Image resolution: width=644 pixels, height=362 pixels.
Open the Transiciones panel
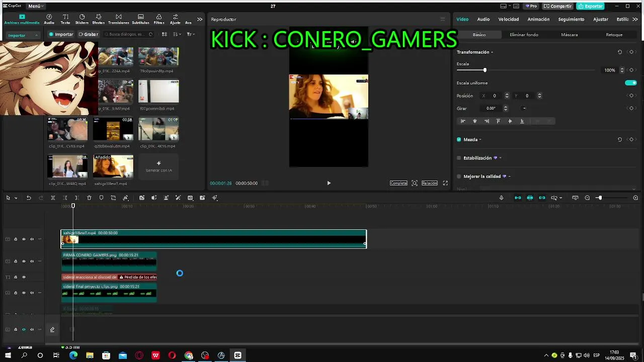click(119, 19)
